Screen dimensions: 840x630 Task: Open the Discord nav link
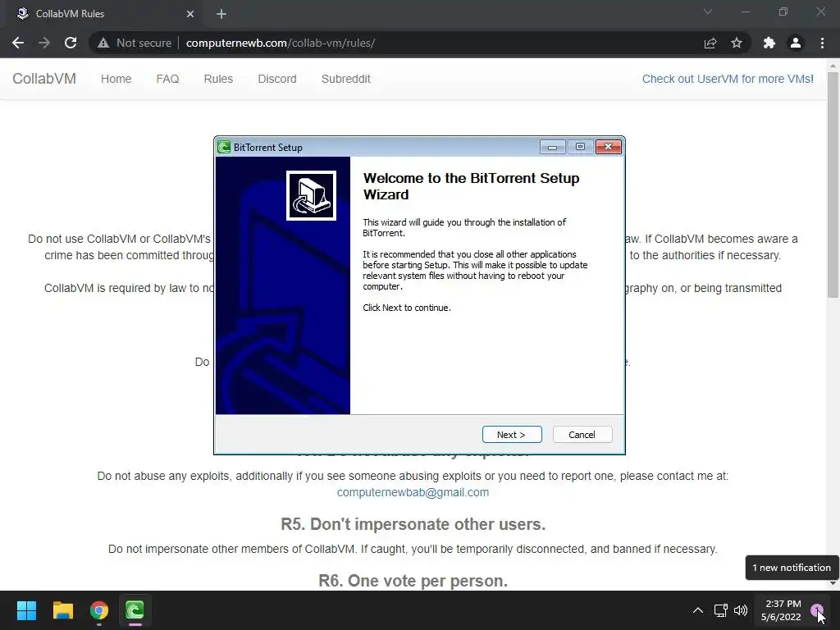point(277,79)
